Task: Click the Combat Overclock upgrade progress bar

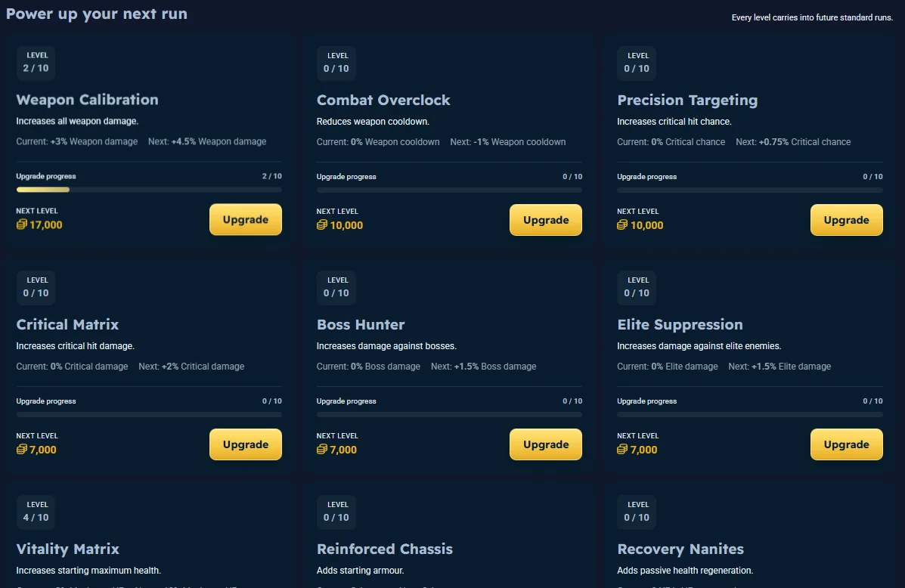Action: click(449, 190)
